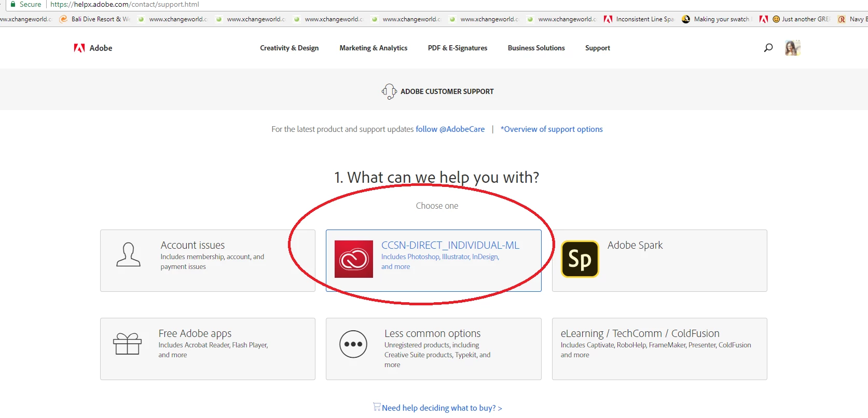The height and width of the screenshot is (418, 868).
Task: Open PDF & E-Signatures menu
Action: [458, 48]
